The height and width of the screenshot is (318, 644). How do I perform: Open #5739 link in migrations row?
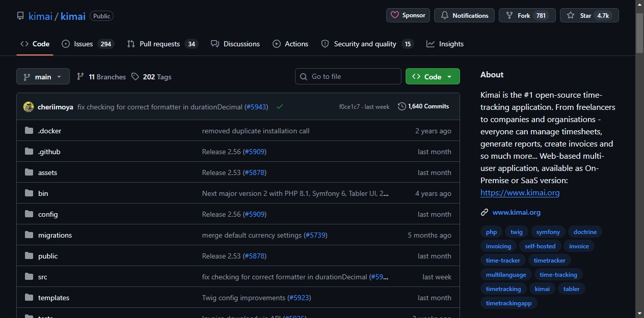coord(315,235)
